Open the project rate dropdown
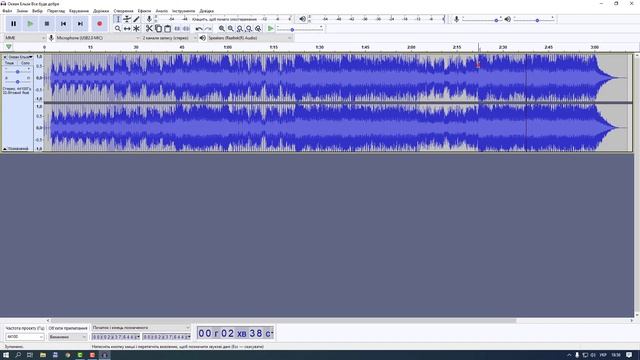Screen dimensions: 640x360 pyautogui.click(x=24, y=337)
